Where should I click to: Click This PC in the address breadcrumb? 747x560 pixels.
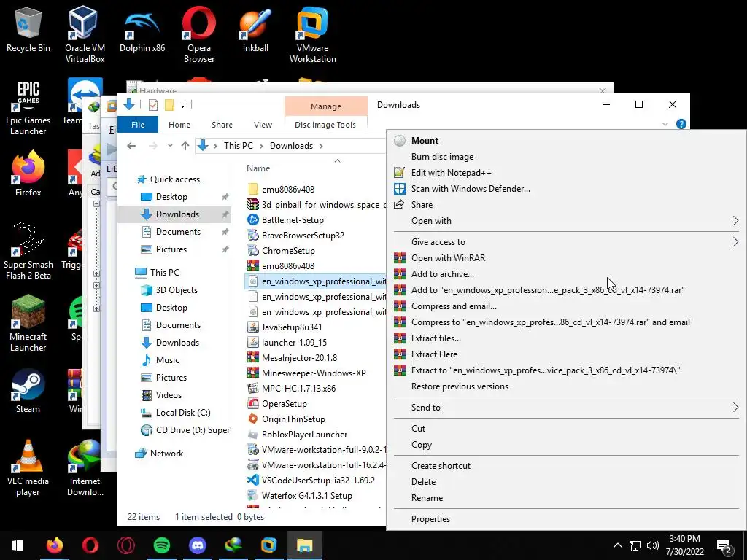(239, 146)
